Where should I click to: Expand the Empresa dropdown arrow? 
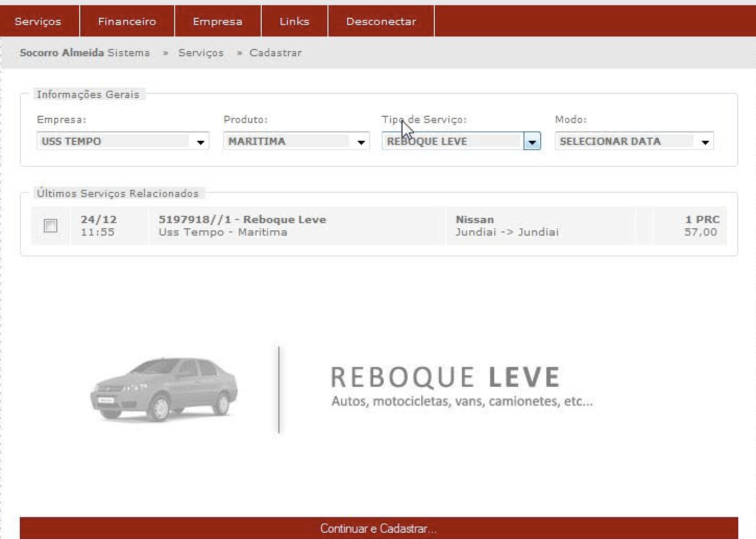click(x=200, y=142)
